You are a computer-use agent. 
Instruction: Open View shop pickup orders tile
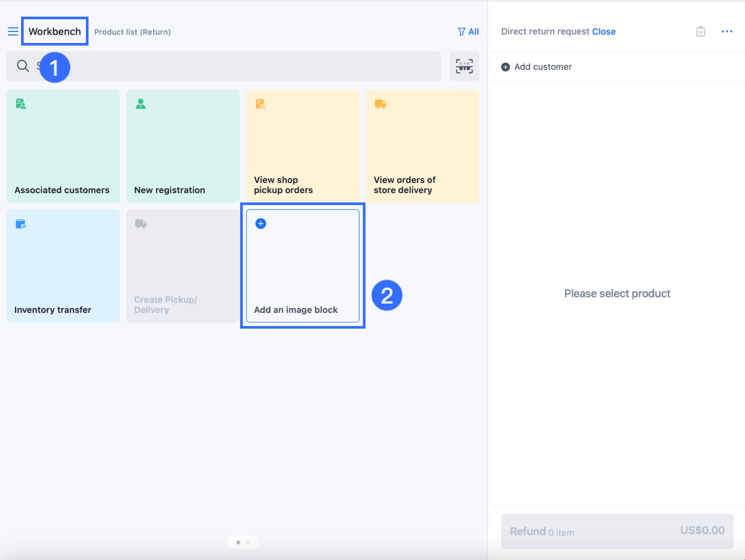(x=302, y=146)
